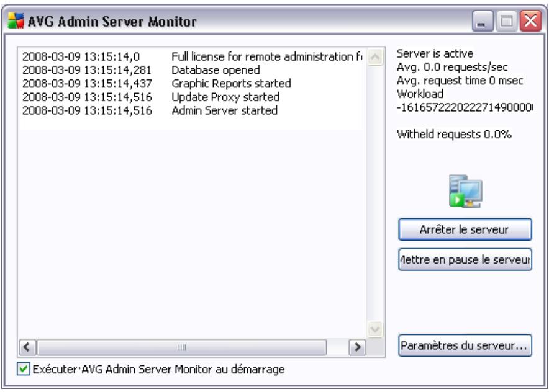Click timestamp 2008-03-09 13:15:14,437
Screen dimensions: 549x392
click(87, 83)
